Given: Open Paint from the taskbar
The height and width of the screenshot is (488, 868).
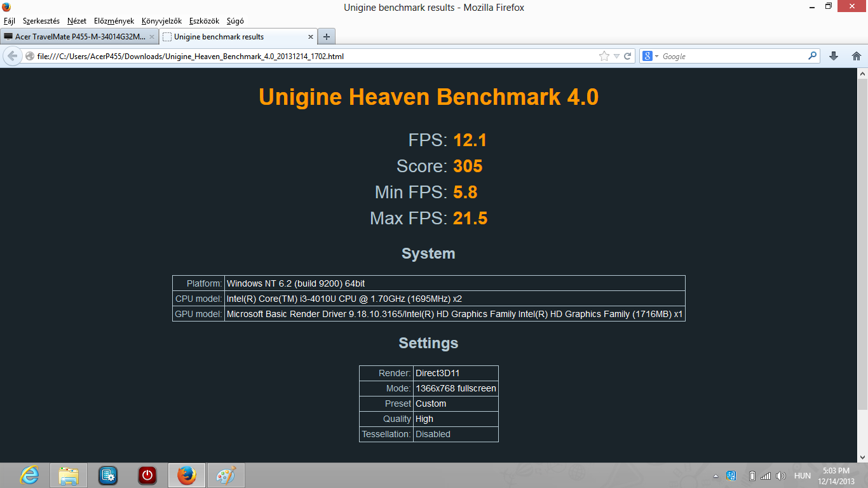Looking at the screenshot, I should [226, 475].
